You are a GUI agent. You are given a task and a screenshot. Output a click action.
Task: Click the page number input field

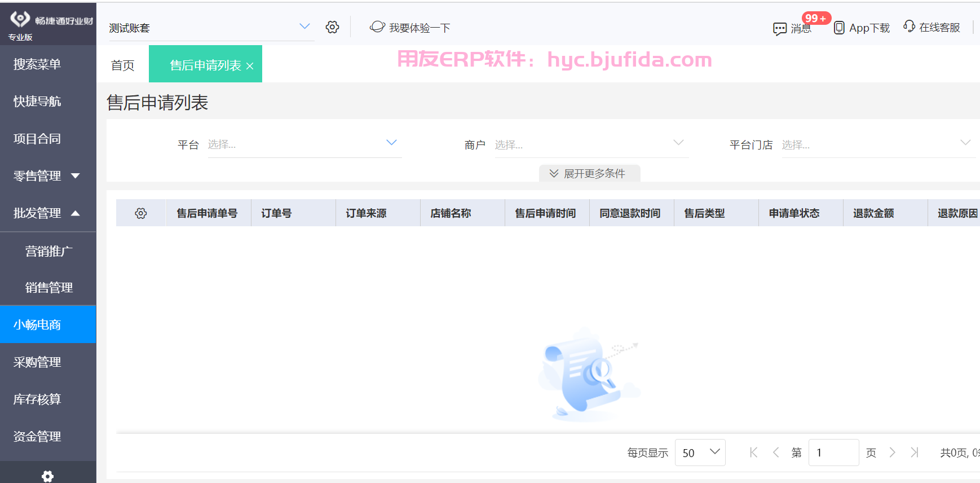click(x=833, y=453)
